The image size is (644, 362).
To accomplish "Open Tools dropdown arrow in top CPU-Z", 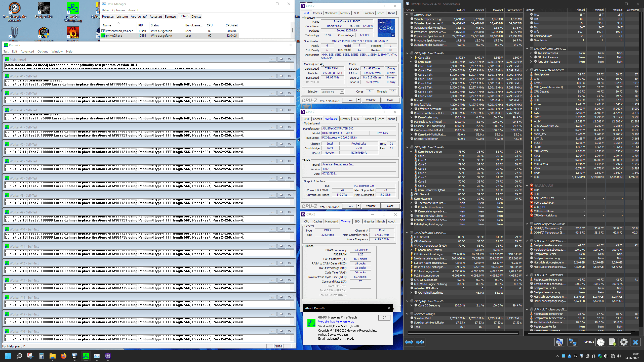I will pos(358,100).
